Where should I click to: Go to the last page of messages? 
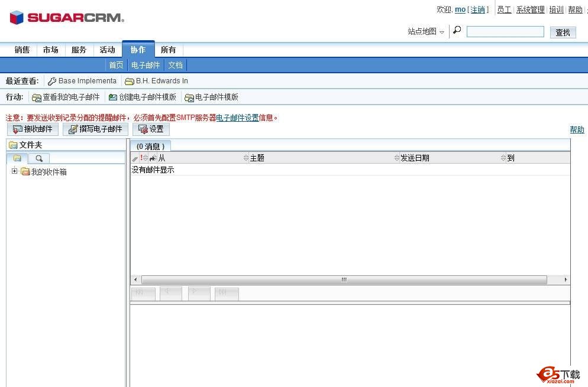(227, 294)
